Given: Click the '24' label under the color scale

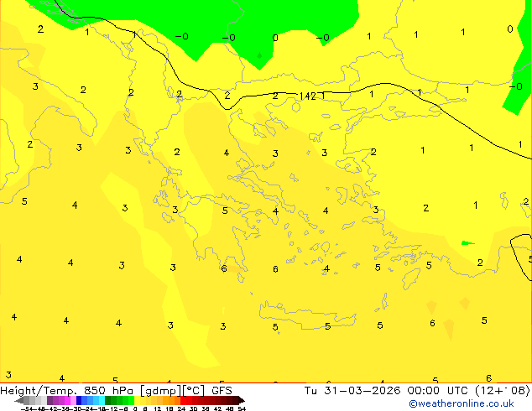Looking at the screenshot, I should tap(181, 408).
